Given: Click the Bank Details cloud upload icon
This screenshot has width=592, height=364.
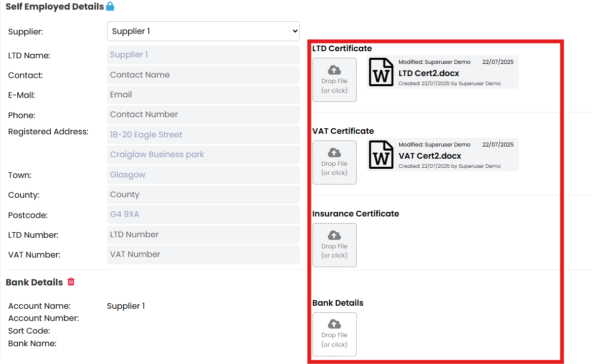Looking at the screenshot, I should 334,324.
